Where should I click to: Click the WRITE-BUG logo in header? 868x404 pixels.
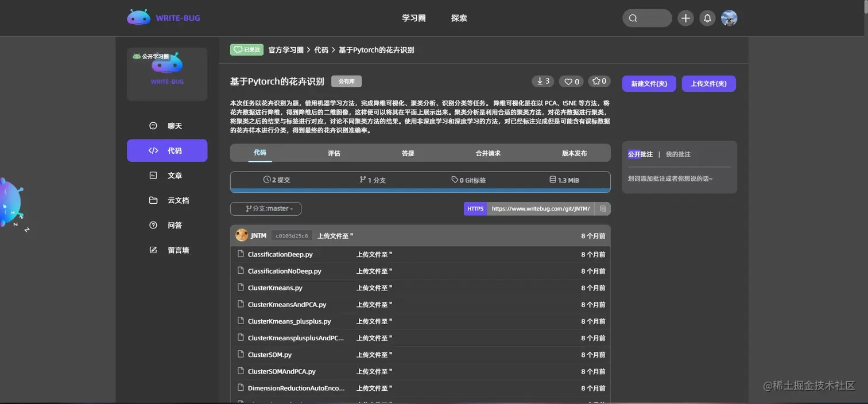pyautogui.click(x=164, y=18)
